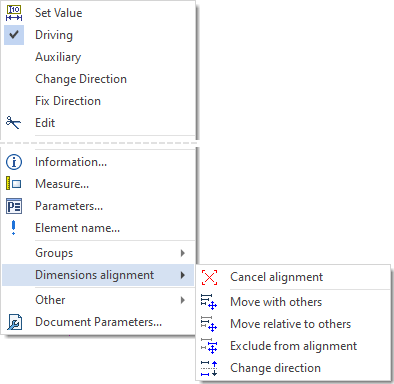Viewport: 394px width, 384px height.
Task: Select the Driving menu entry text
Action: point(54,35)
